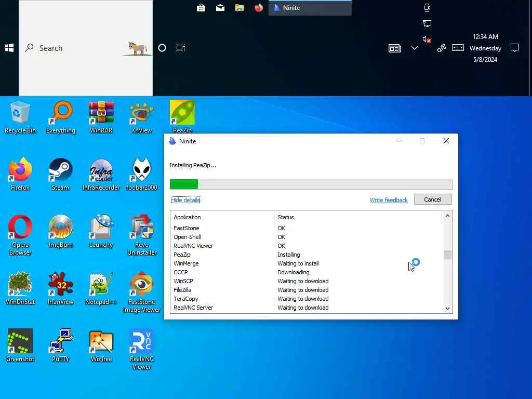
Task: Select the WizTree desktop shortcut
Action: click(101, 345)
